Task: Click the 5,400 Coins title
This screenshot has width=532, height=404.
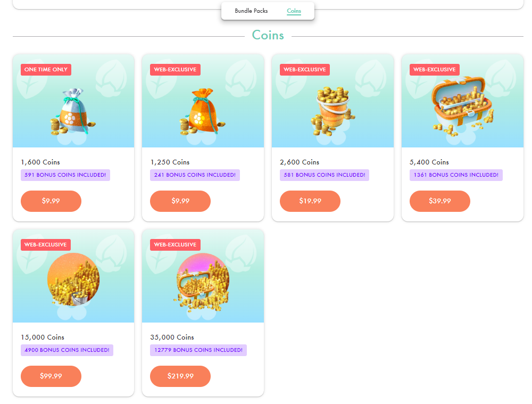Action: [x=429, y=162]
